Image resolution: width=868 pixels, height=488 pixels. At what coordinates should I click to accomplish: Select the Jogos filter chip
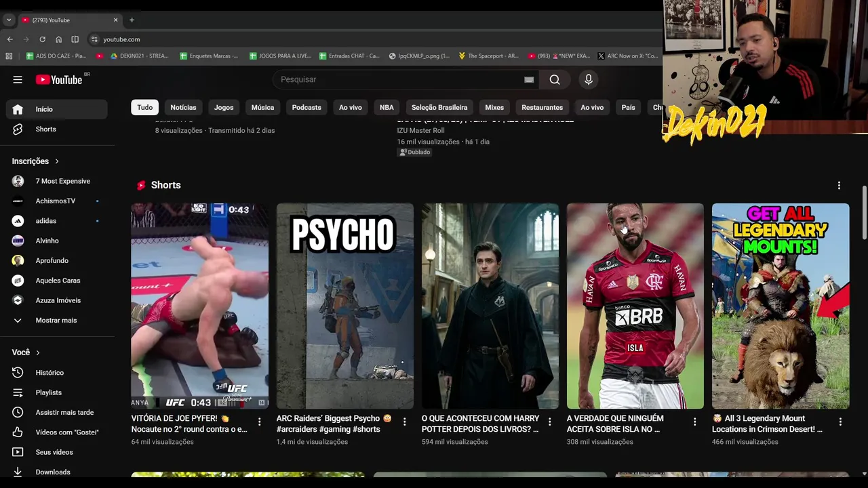point(224,107)
